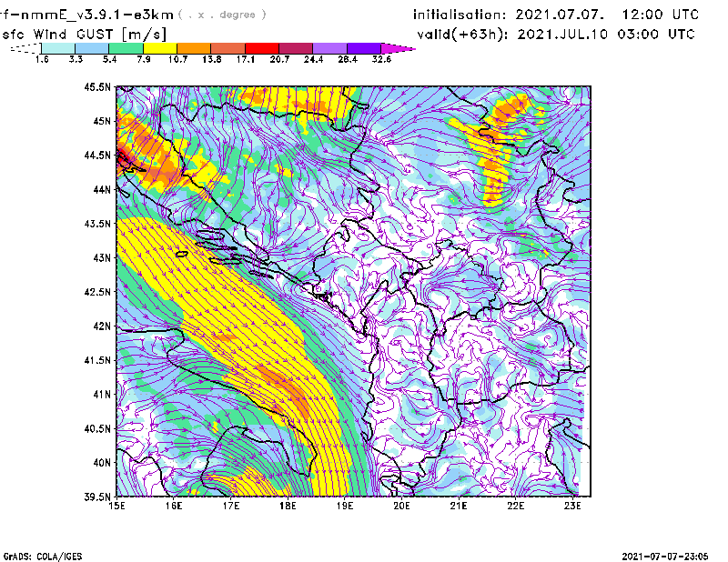Click the legend value 20.7

tap(279, 59)
